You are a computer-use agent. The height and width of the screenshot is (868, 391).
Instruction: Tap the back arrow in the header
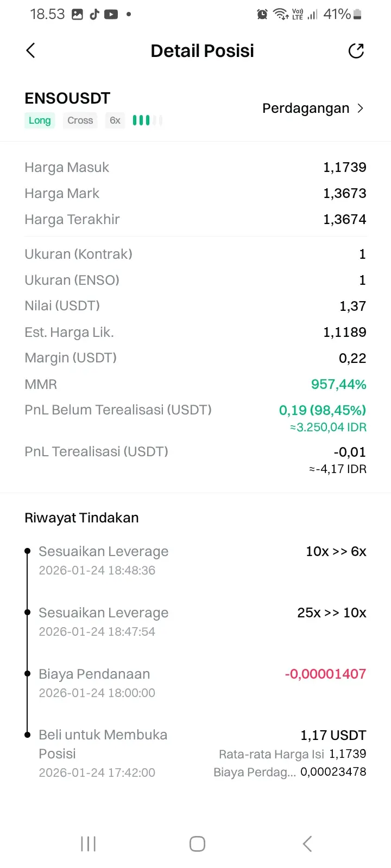pos(31,50)
